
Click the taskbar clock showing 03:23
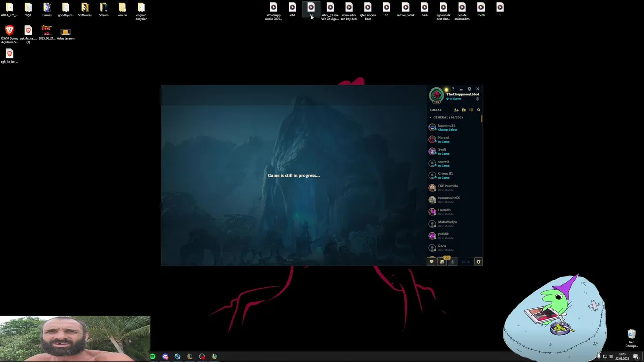point(622,357)
